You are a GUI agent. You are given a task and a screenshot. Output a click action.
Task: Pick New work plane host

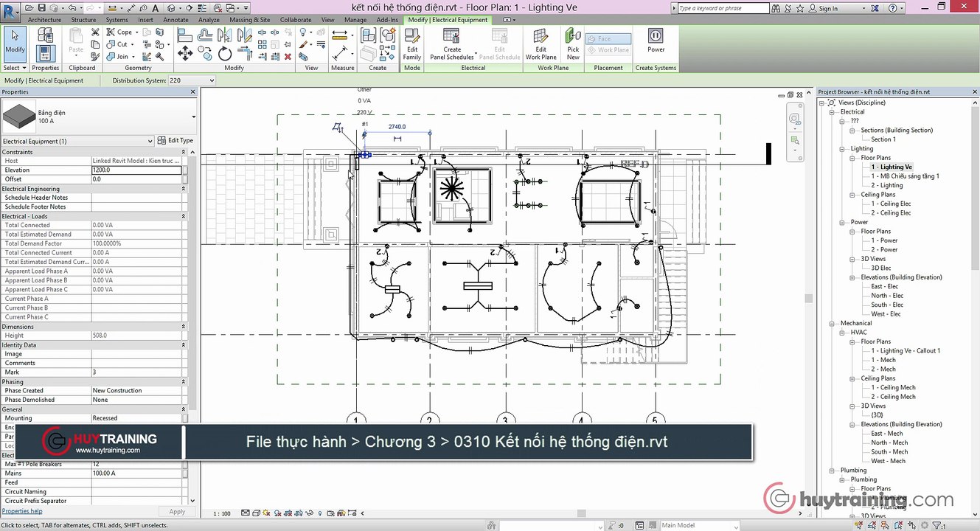pos(573,44)
